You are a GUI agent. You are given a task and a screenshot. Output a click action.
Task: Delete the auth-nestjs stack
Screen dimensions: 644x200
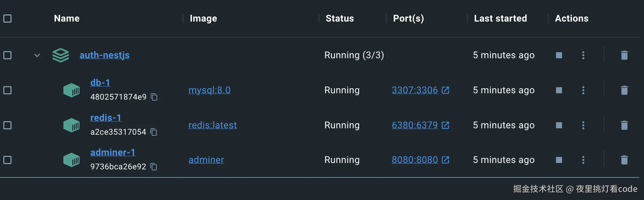pyautogui.click(x=624, y=55)
